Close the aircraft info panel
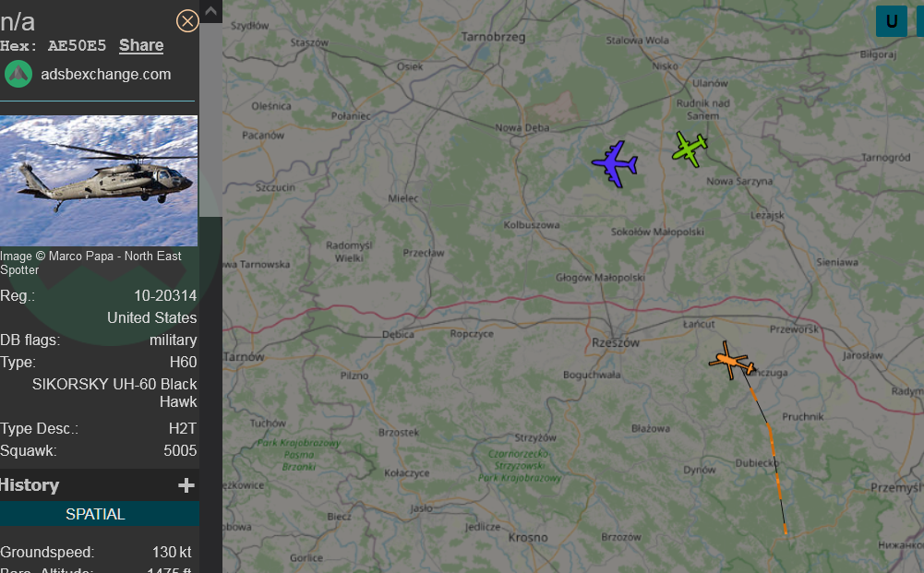The image size is (924, 573). [x=187, y=21]
